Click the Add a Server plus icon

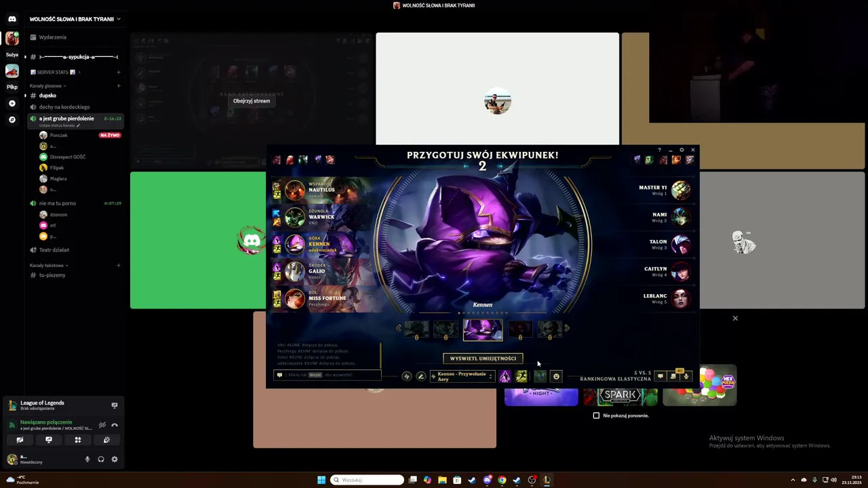click(x=12, y=103)
